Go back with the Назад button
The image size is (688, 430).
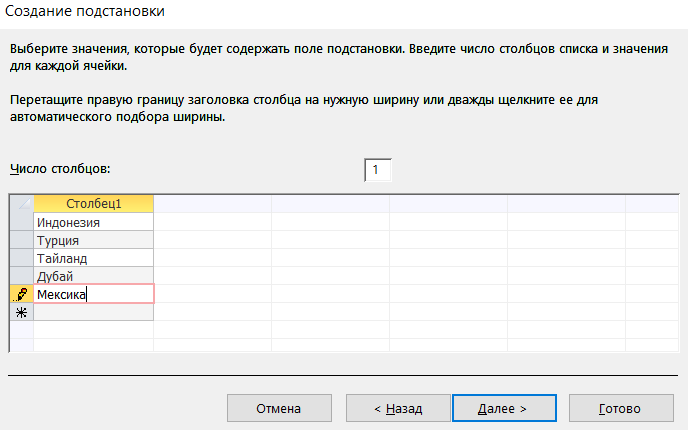tap(398, 408)
